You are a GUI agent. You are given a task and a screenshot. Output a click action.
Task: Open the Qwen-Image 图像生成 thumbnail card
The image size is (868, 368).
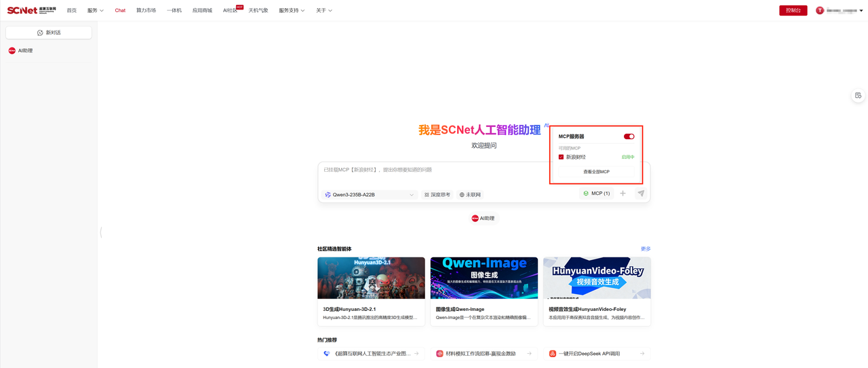(484, 278)
